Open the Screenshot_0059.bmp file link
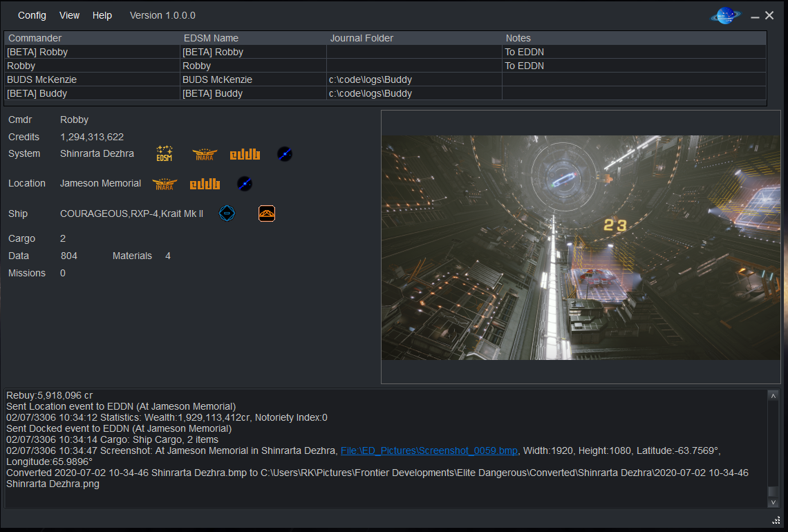Screen dimensions: 788x532 (x=429, y=450)
